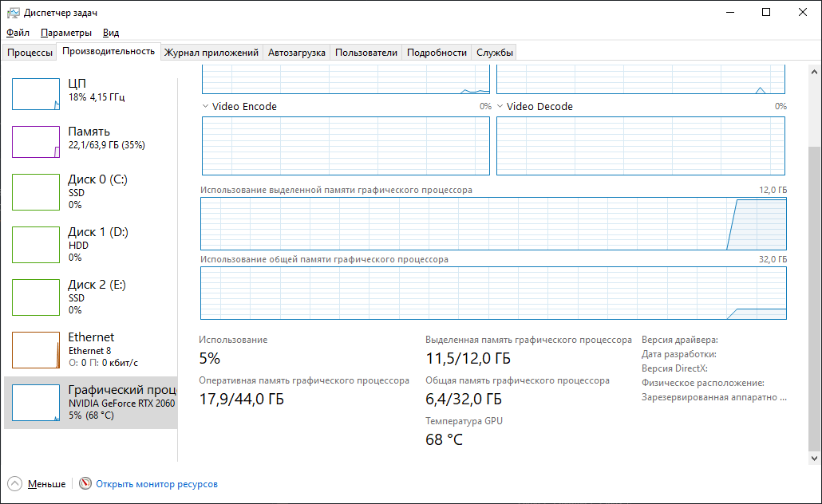Click the Fewer details arrow icon
822x504 pixels.
[14, 483]
